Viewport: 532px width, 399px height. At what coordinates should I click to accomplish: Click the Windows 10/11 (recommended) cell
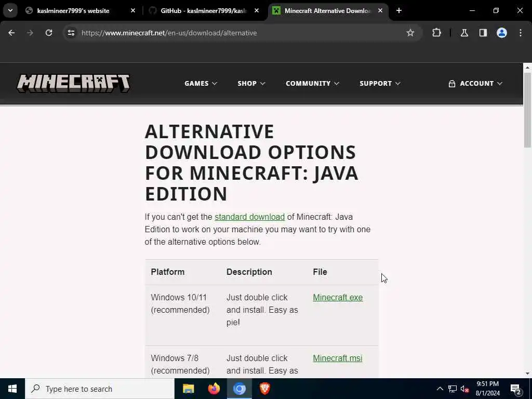[x=180, y=303]
